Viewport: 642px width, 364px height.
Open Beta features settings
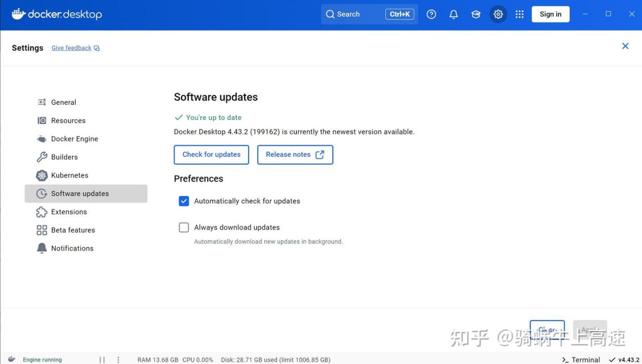pos(73,230)
